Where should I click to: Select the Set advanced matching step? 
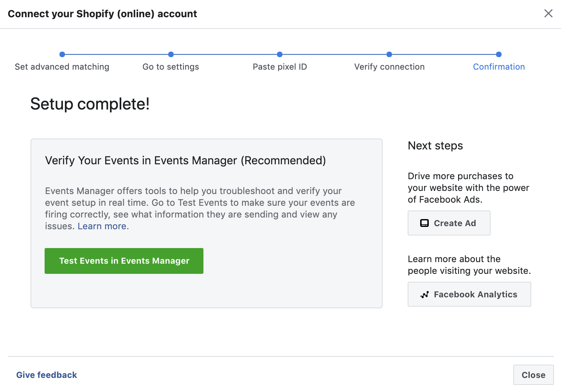pos(62,67)
